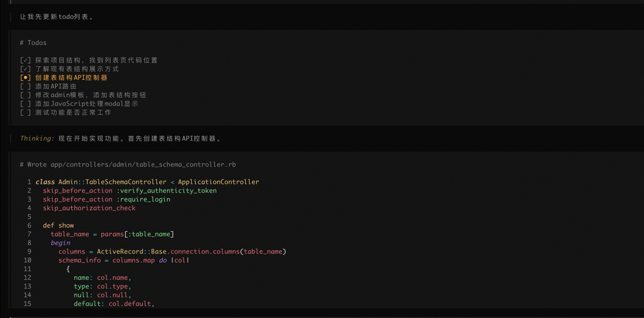Image resolution: width=644 pixels, height=318 pixels.
Task: Click the italic 'Thinking:' label
Action: click(x=37, y=139)
